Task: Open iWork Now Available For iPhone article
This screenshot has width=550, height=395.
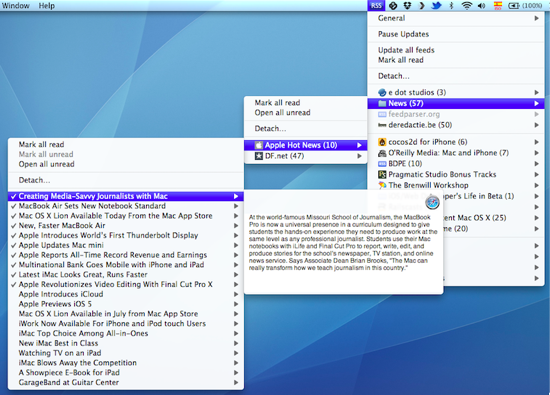Action: tap(126, 324)
